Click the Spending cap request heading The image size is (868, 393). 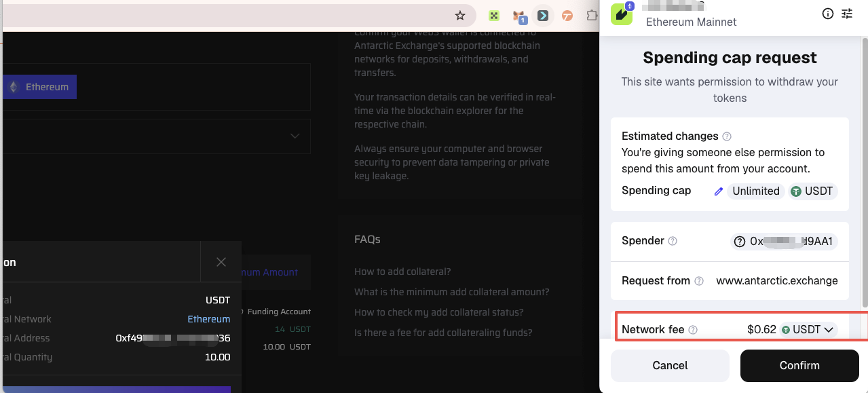click(x=730, y=58)
